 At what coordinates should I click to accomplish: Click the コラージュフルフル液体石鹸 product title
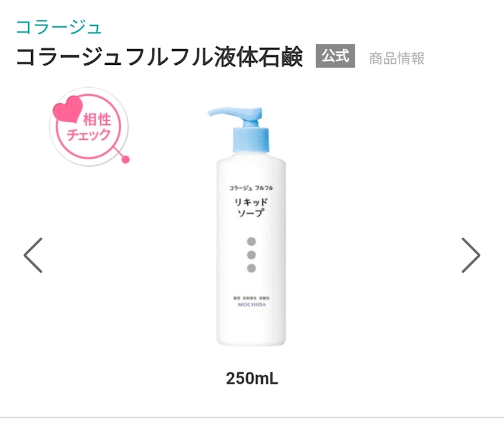coord(160,57)
